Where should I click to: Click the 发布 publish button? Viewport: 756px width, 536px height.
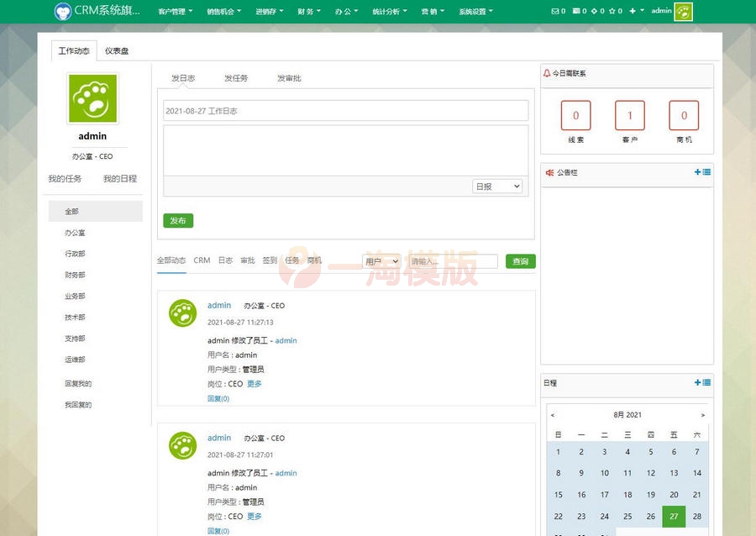tap(177, 221)
